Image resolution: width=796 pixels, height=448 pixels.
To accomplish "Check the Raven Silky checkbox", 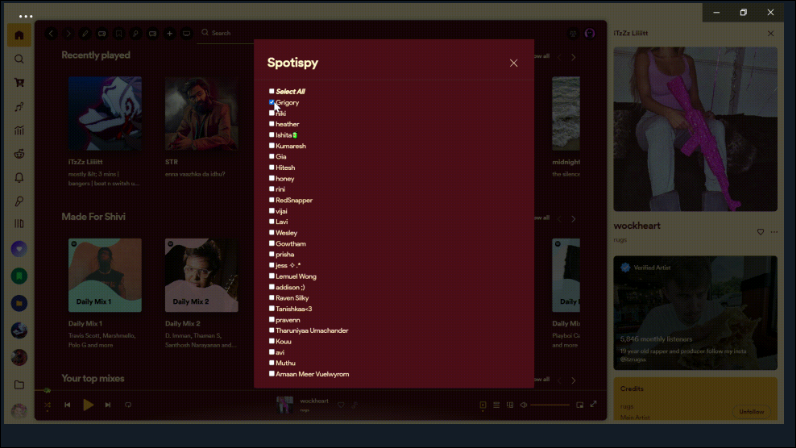I will (272, 298).
